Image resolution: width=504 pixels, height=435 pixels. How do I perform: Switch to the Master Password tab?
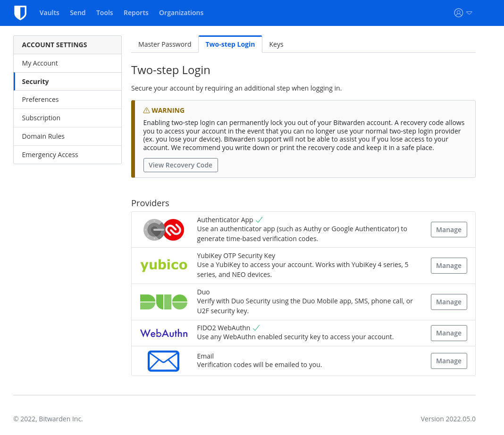click(x=165, y=44)
